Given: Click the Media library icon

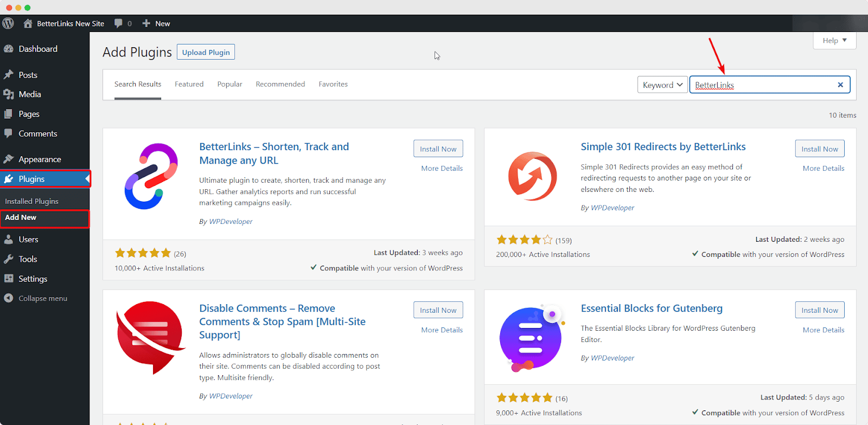Looking at the screenshot, I should [x=9, y=94].
